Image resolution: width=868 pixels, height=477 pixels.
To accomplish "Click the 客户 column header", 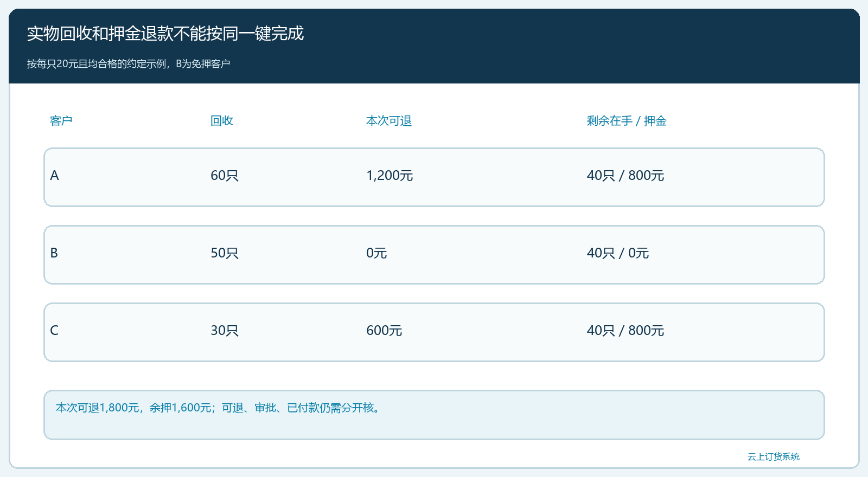I will (61, 121).
